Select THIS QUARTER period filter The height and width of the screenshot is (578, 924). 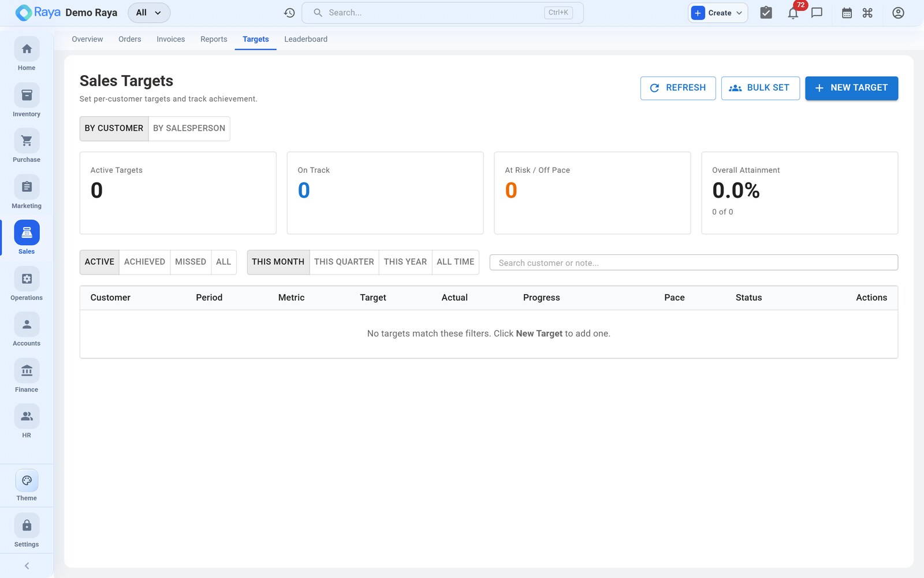click(x=344, y=262)
